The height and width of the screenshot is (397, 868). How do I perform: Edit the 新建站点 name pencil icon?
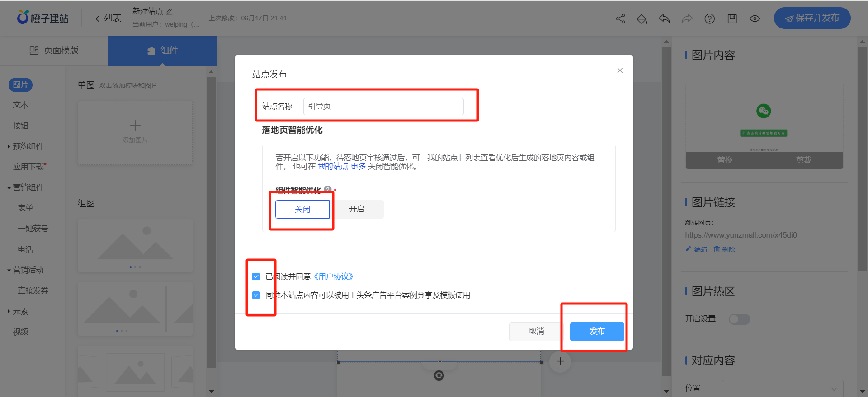(169, 11)
